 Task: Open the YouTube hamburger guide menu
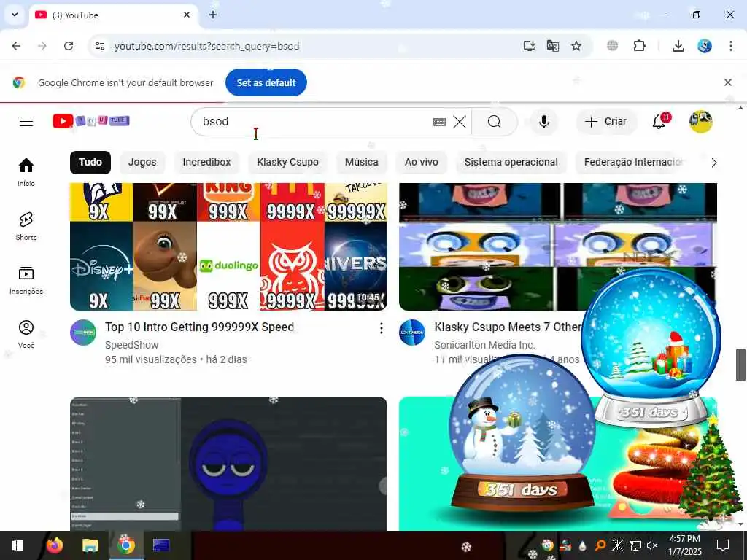click(x=26, y=122)
